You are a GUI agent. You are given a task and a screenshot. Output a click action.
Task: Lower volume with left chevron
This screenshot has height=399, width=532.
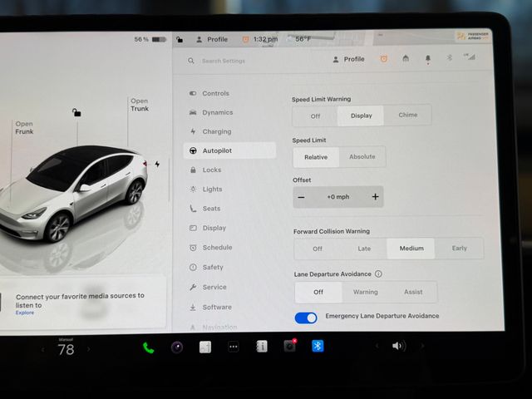(x=377, y=346)
